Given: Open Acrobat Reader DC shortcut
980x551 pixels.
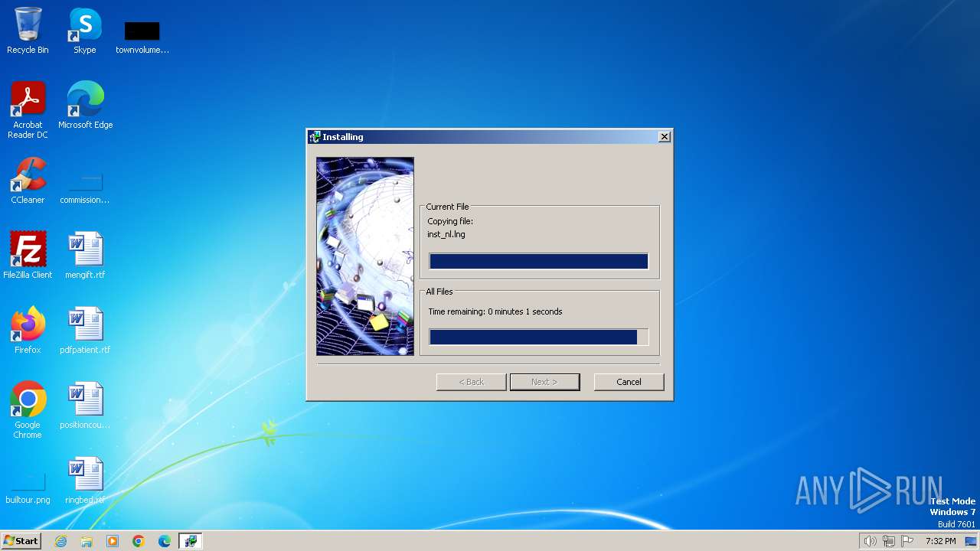Looking at the screenshot, I should point(28,110).
